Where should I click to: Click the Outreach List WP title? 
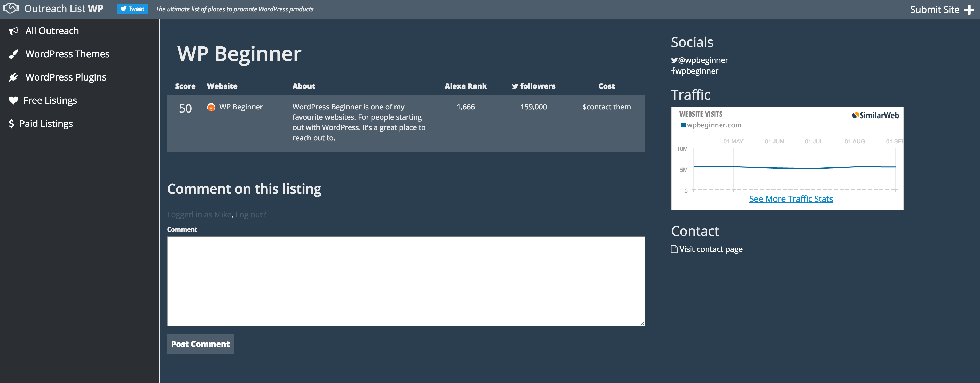(x=64, y=9)
